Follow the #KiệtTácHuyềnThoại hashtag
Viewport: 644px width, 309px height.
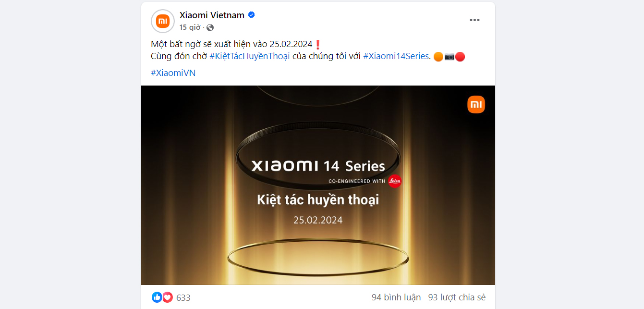tap(250, 56)
